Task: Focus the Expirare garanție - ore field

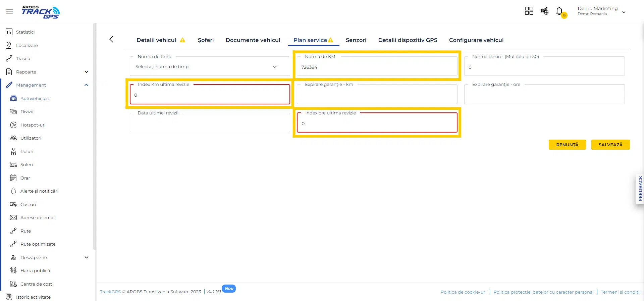Action: [544, 94]
